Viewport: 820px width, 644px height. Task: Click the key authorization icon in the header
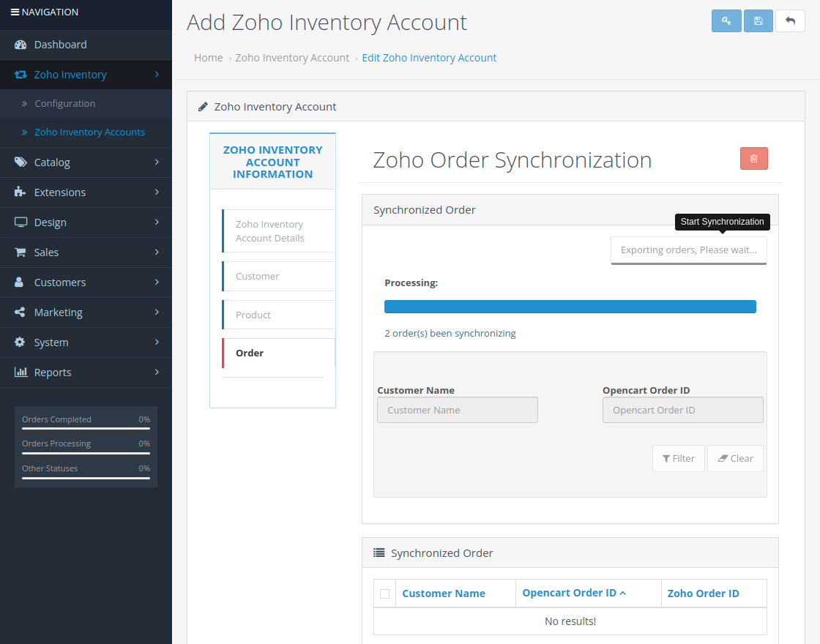(726, 20)
